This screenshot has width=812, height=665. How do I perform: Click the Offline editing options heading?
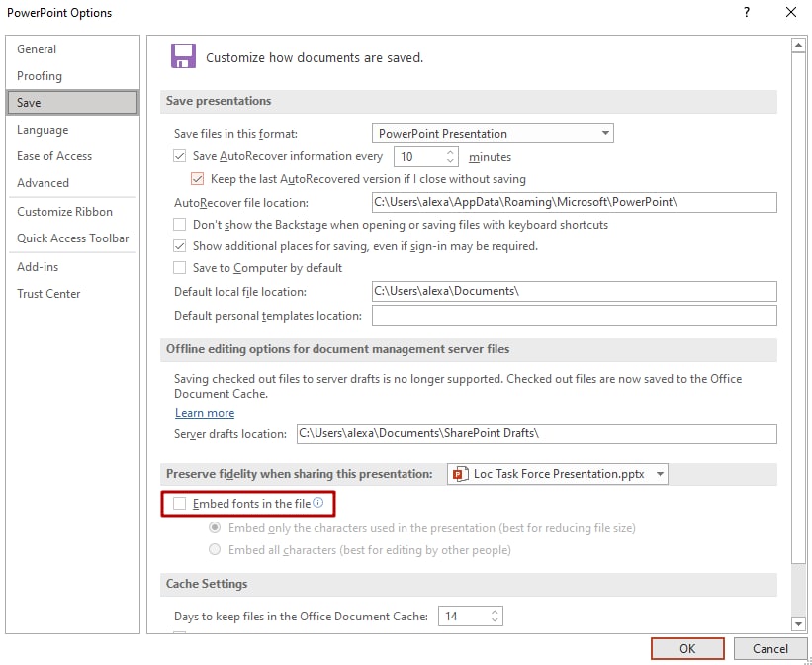337,349
